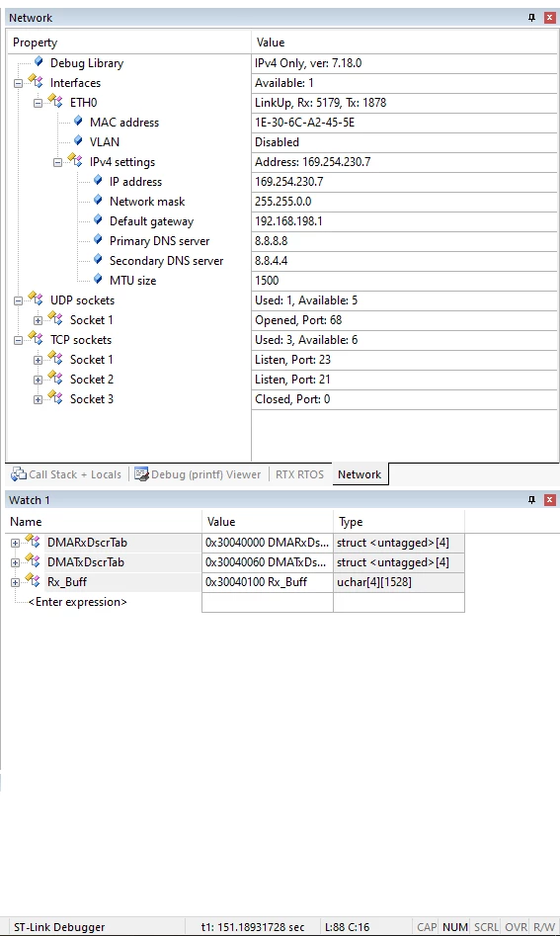This screenshot has width=560, height=936.
Task: Open the Call Stack + Locals tab
Action: pos(66,474)
